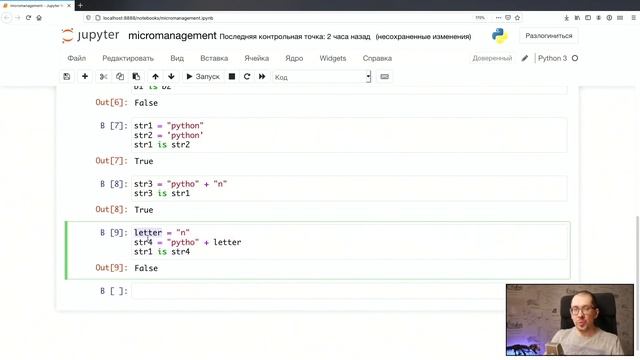640x360 pixels.
Task: Cut selected cells using the scissors icon
Action: pos(104,77)
